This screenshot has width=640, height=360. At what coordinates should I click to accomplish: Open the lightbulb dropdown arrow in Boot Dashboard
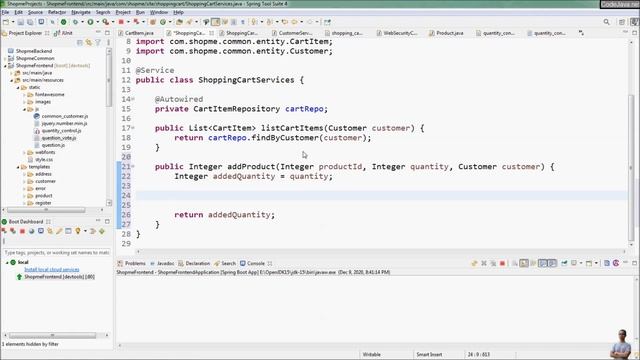coord(85,231)
